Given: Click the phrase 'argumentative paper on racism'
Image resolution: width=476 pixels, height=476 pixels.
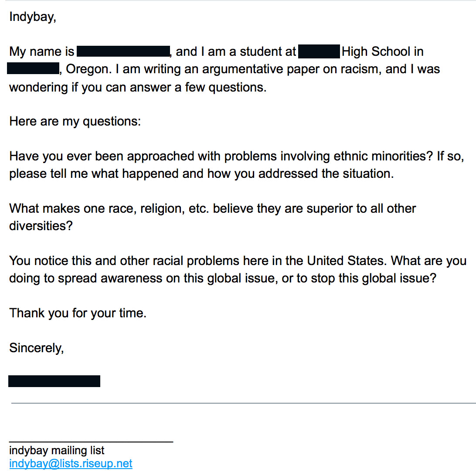Looking at the screenshot, I should [x=291, y=69].
